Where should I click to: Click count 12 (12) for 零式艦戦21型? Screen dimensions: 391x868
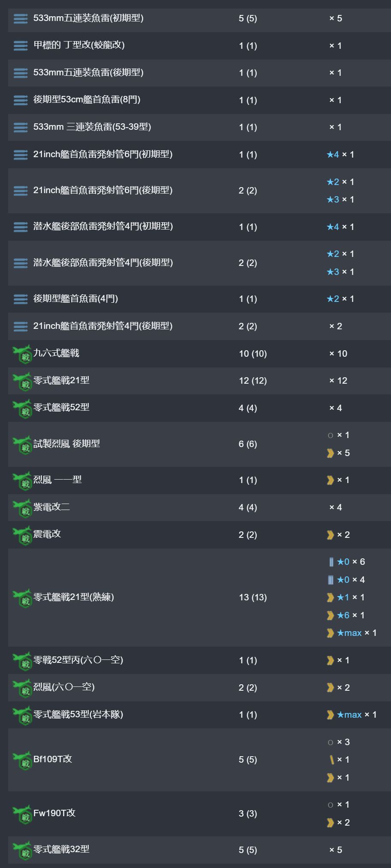253,381
